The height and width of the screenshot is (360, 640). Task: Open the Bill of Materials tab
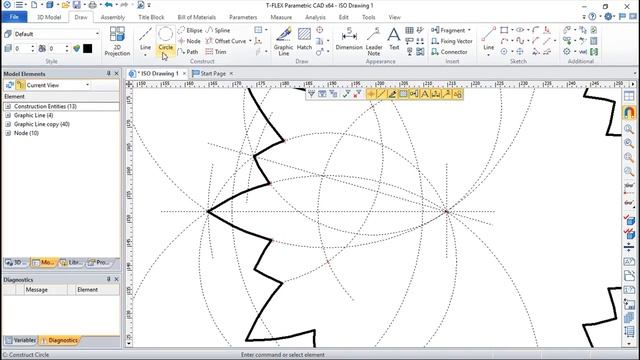(196, 17)
